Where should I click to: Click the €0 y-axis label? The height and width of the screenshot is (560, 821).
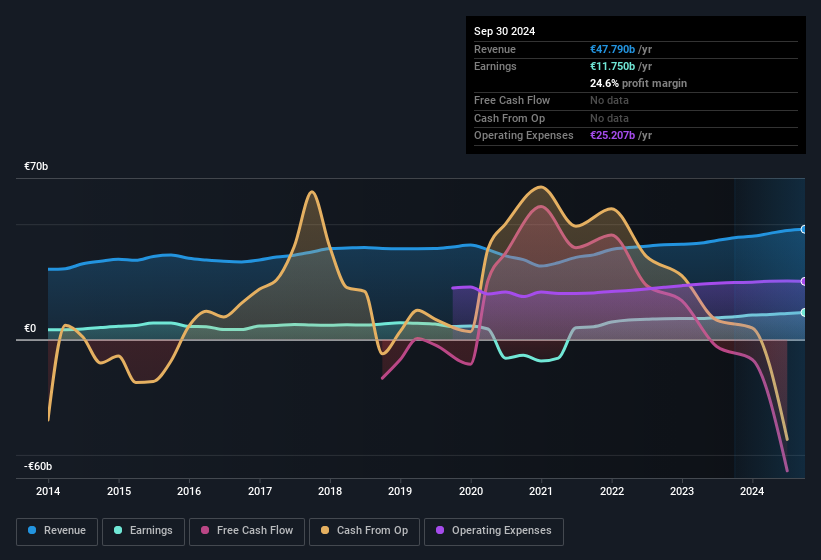point(30,329)
